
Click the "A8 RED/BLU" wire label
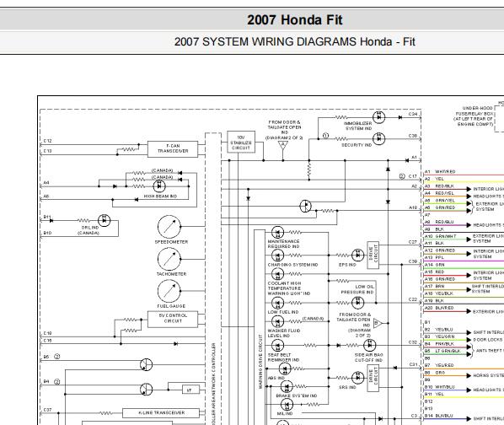point(439,222)
